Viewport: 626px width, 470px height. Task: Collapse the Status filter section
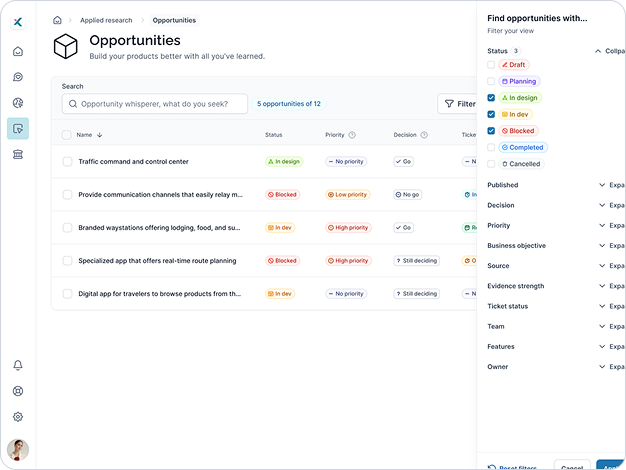click(610, 51)
